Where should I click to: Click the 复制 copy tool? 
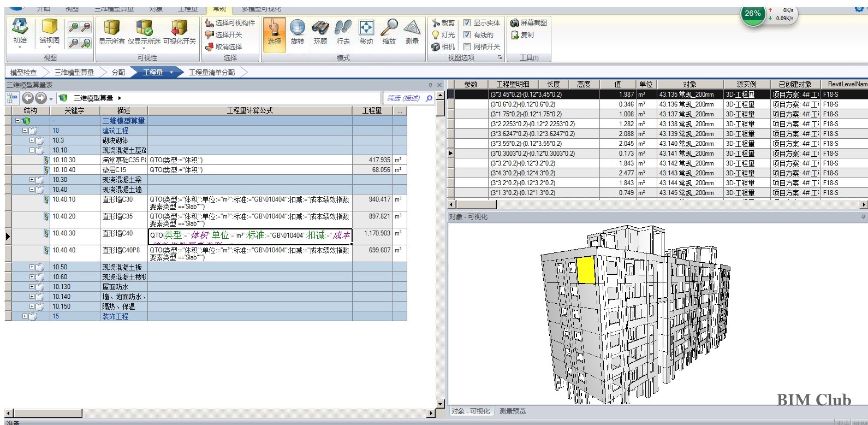point(522,34)
